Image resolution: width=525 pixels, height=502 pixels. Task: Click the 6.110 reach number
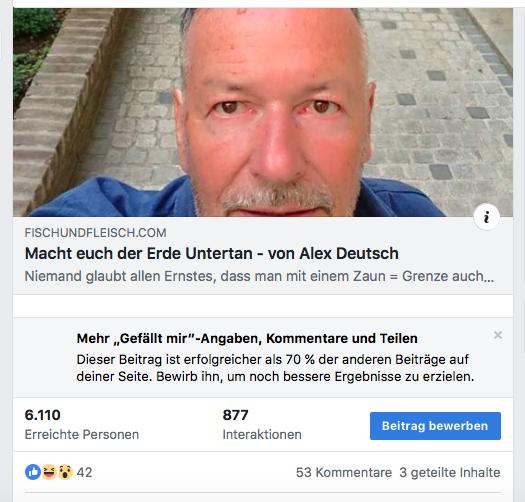coord(43,415)
